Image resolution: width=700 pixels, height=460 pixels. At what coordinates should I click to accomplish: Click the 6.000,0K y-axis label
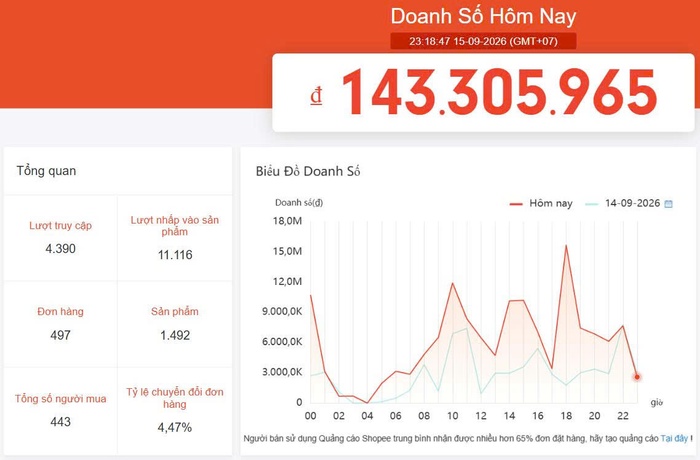point(282,342)
